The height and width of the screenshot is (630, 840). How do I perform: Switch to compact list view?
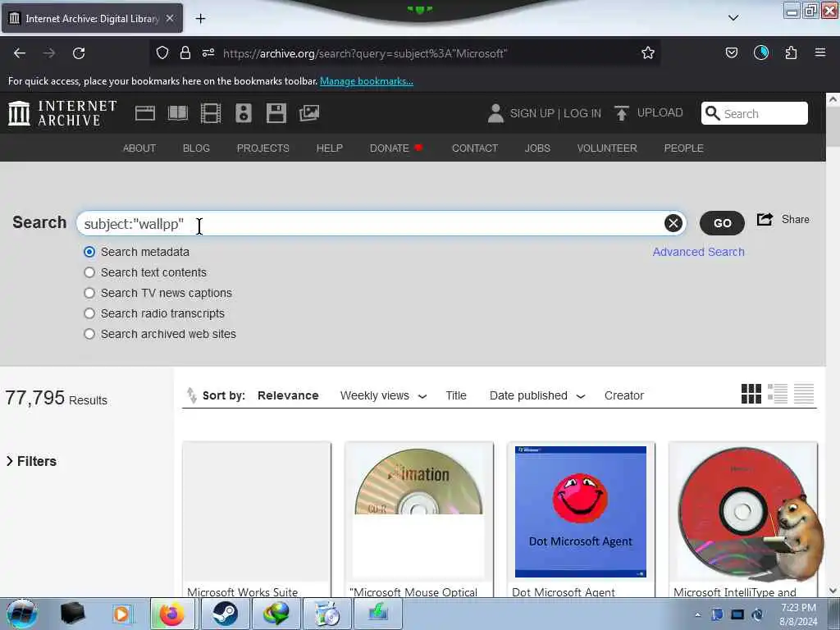pos(804,394)
